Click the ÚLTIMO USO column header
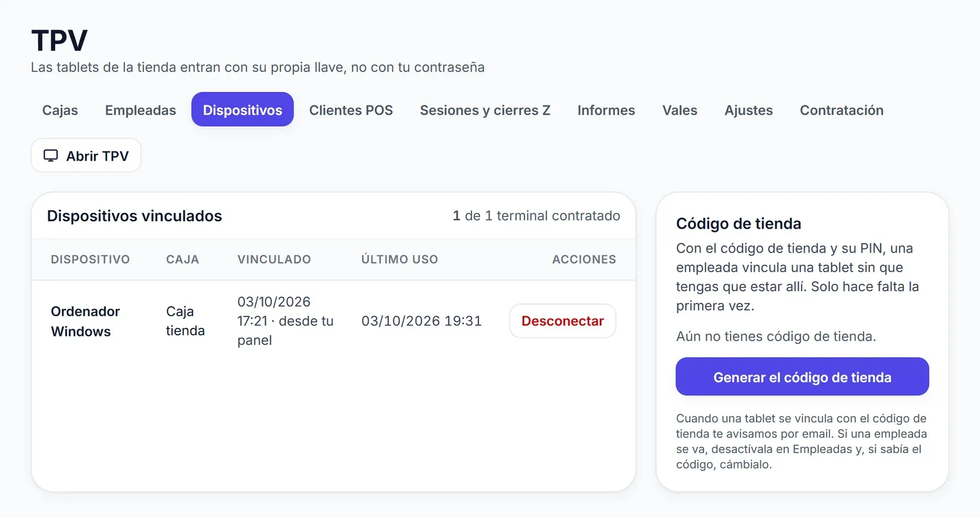Image resolution: width=980 pixels, height=518 pixels. pos(399,259)
